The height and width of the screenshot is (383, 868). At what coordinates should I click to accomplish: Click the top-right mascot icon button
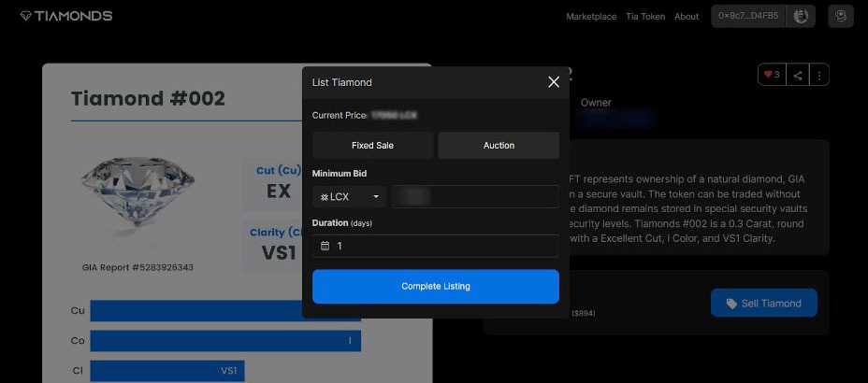click(841, 16)
